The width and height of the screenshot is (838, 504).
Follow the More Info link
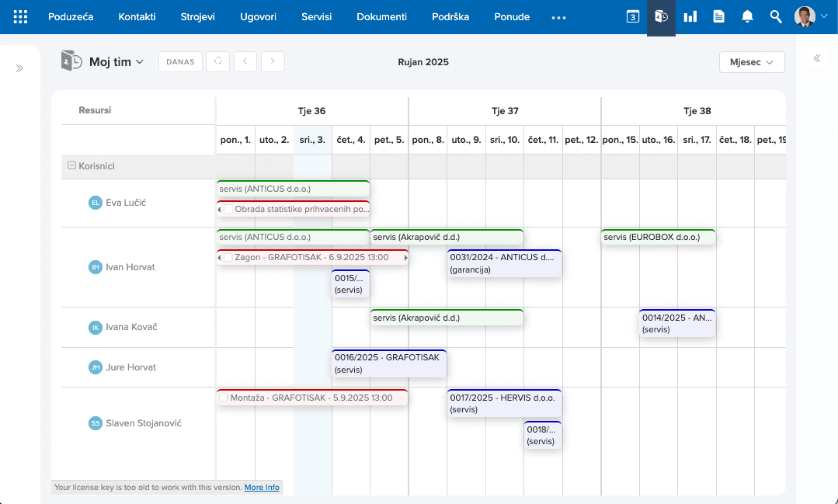pyautogui.click(x=262, y=488)
